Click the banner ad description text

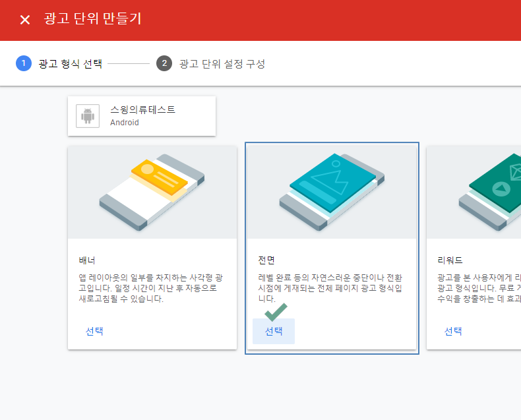click(152, 288)
